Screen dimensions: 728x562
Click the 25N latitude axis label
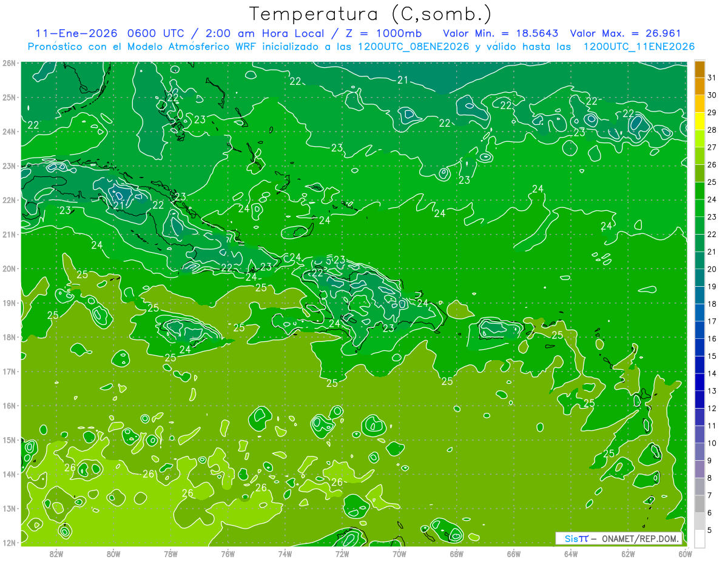(x=8, y=97)
